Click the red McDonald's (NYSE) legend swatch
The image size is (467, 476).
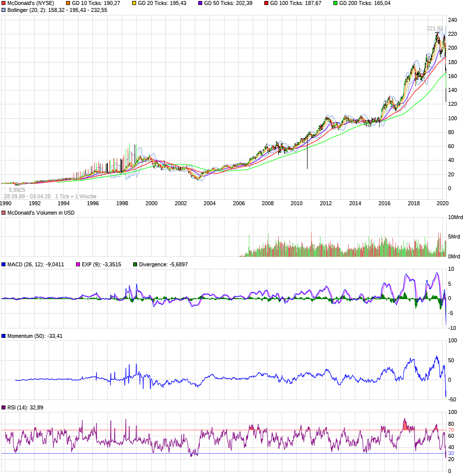[x=3, y=3]
